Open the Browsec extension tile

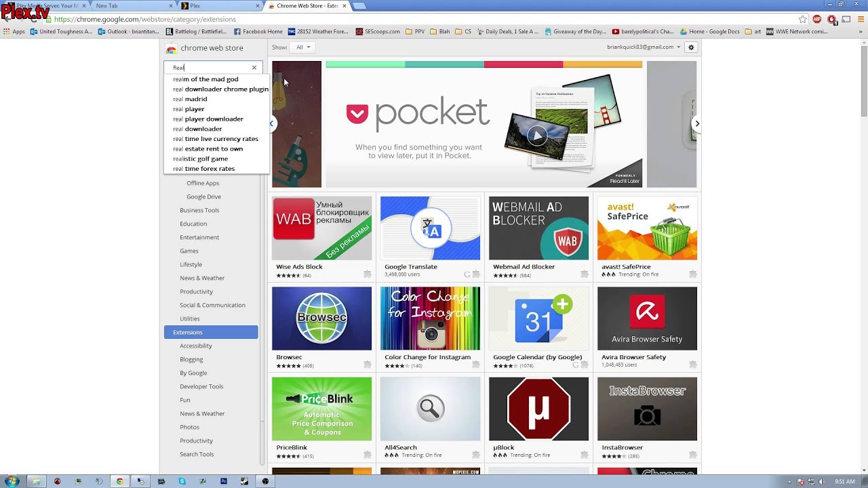coord(321,328)
